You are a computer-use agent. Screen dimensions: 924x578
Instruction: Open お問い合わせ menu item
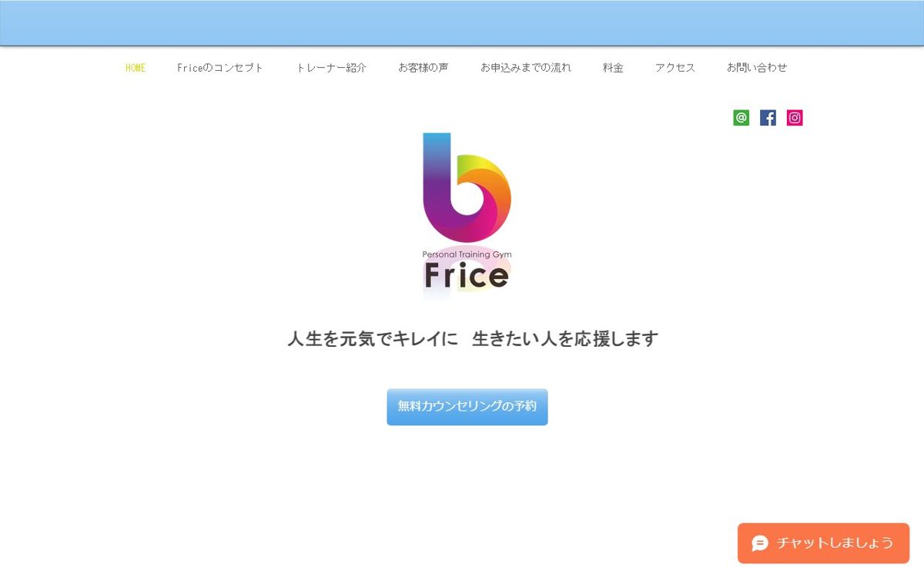tap(757, 68)
